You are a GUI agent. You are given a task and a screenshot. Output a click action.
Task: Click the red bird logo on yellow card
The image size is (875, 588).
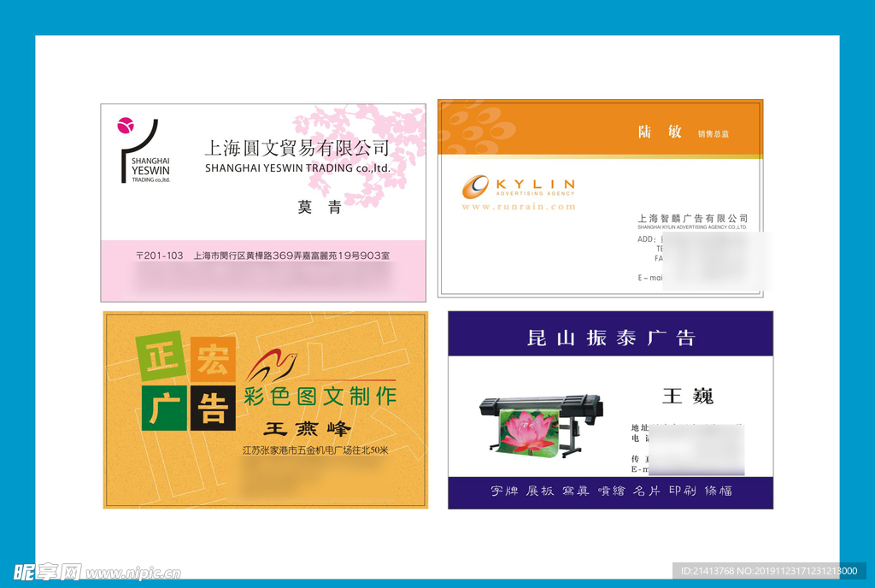(272, 366)
